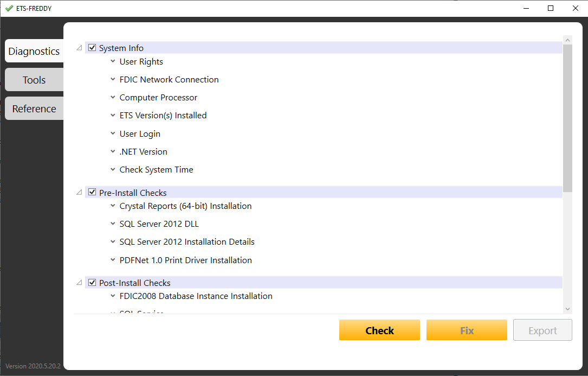Select the User Login text
Image resolution: width=588 pixels, height=376 pixels.
140,133
